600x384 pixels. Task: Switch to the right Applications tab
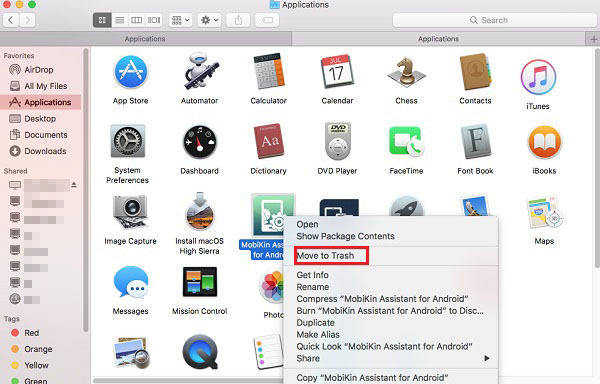click(439, 39)
